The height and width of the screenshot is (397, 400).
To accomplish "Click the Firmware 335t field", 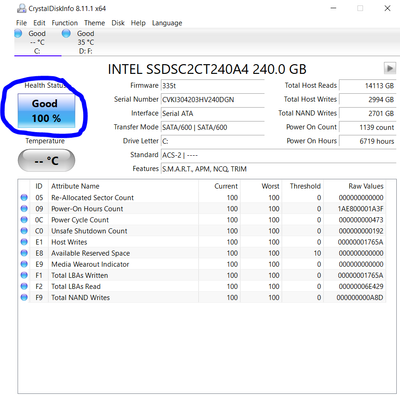I will 213,86.
